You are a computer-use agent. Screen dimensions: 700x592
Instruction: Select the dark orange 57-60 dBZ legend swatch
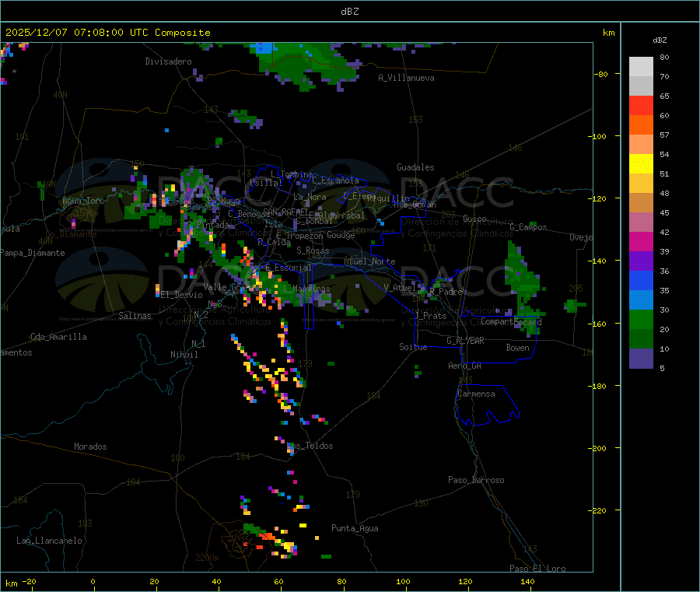tap(641, 125)
